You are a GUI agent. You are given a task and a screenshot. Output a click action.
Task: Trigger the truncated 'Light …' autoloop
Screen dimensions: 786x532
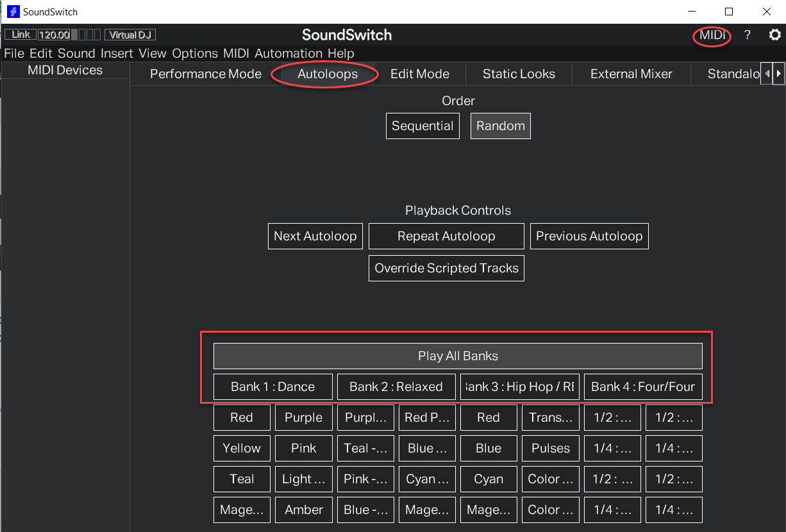(304, 479)
